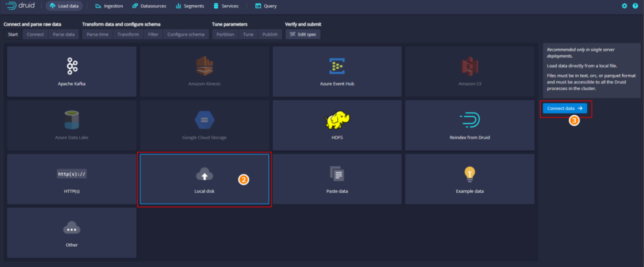Click 'Recommended only in single server deployments.' text
Screen dimensions: 644x267
click(581, 53)
